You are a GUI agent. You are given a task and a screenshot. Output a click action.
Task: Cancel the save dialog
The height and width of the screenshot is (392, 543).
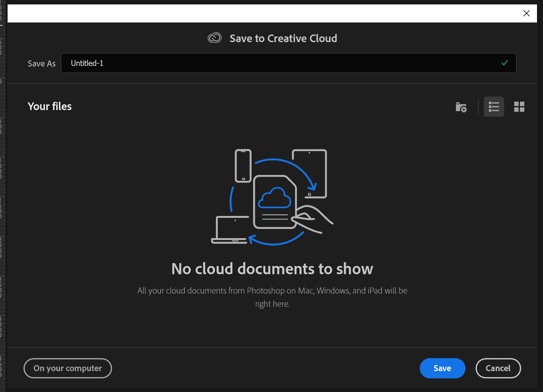(498, 368)
